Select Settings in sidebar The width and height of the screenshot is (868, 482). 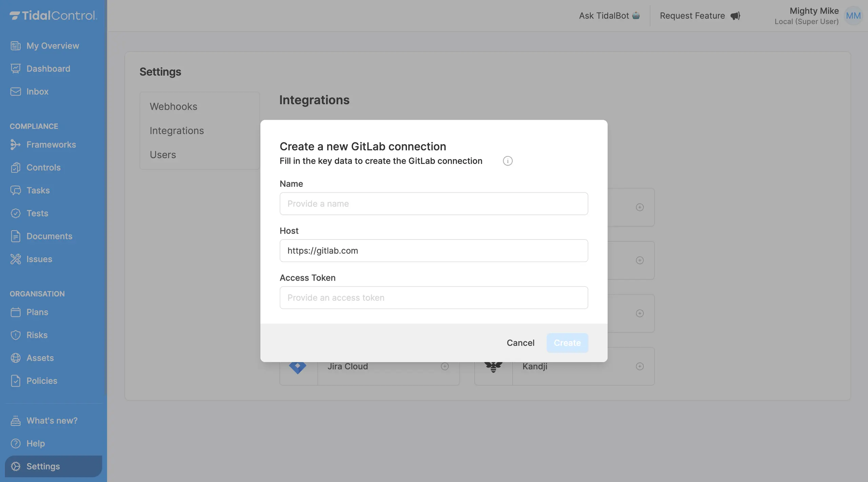pyautogui.click(x=53, y=466)
